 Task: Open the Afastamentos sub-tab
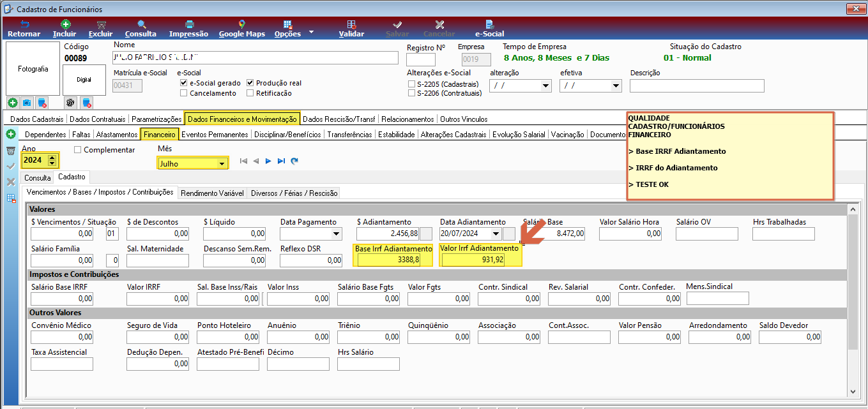coord(117,135)
